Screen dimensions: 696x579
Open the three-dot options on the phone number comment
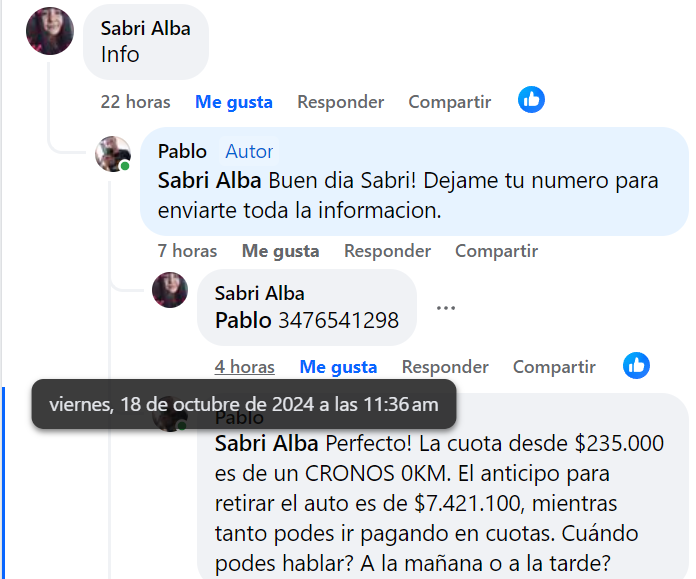coord(446,308)
